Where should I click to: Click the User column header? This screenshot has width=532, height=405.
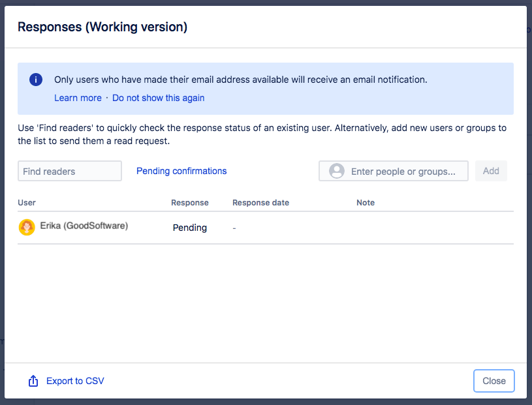coord(27,203)
